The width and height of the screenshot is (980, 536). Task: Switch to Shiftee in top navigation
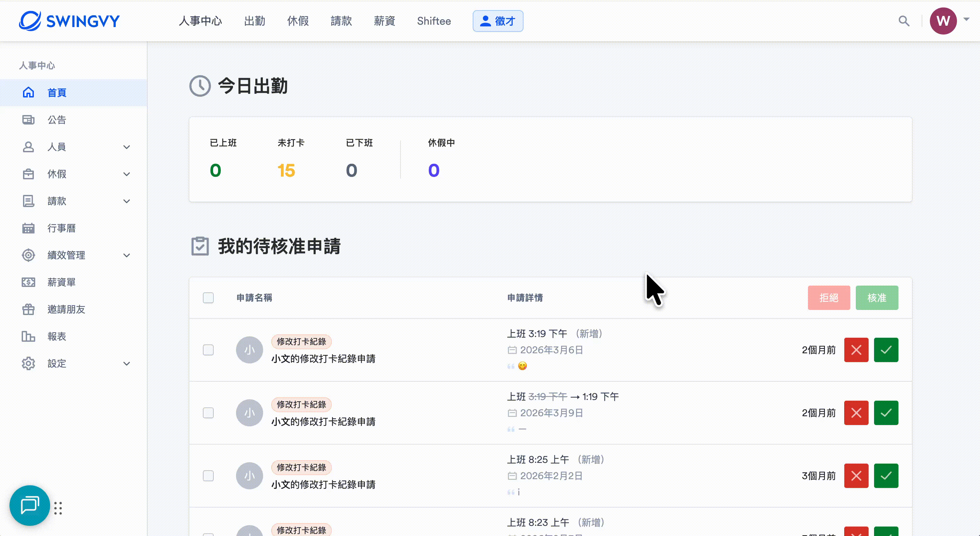(x=434, y=21)
